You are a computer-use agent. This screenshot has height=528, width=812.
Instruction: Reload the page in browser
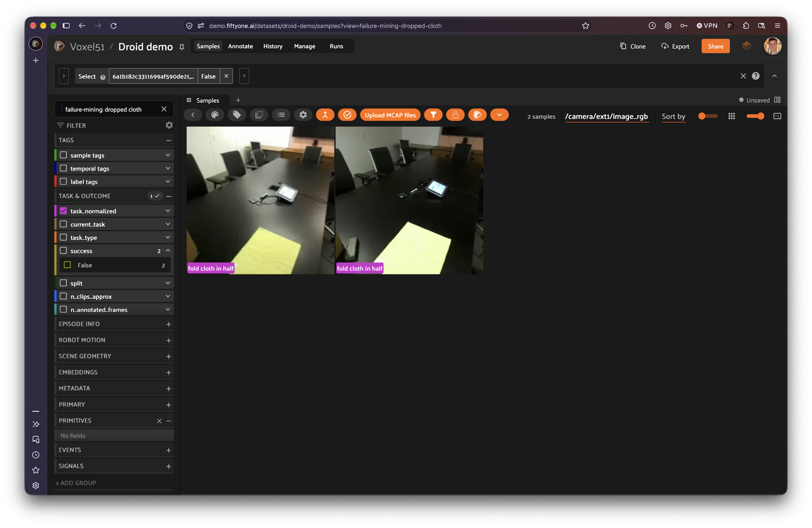pos(114,26)
